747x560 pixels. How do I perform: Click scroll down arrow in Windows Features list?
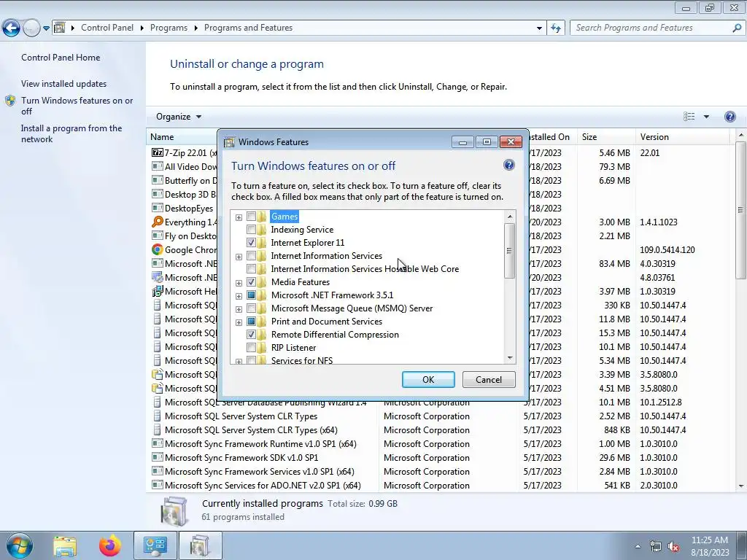[510, 357]
